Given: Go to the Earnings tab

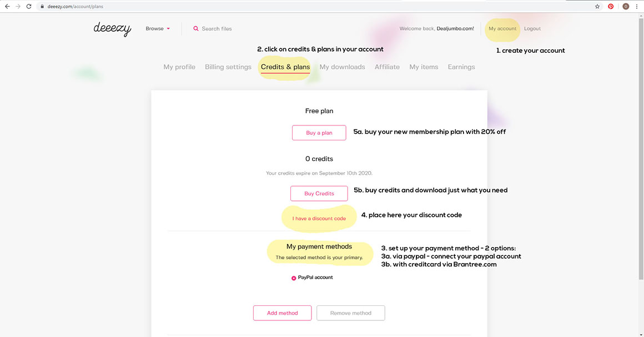Looking at the screenshot, I should [x=461, y=67].
